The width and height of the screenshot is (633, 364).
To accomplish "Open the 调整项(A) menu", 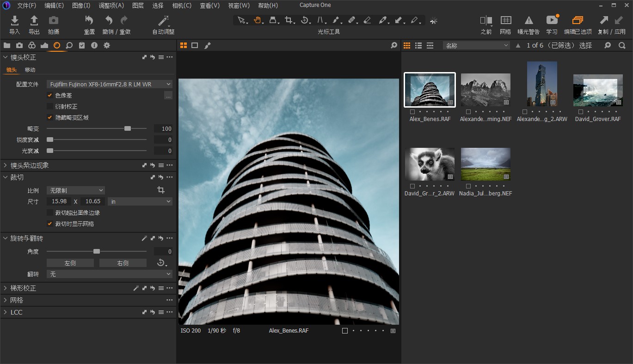I will [111, 5].
